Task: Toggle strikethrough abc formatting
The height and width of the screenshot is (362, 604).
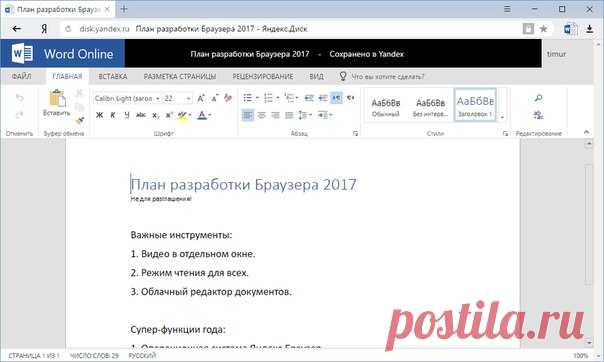Action: point(141,115)
